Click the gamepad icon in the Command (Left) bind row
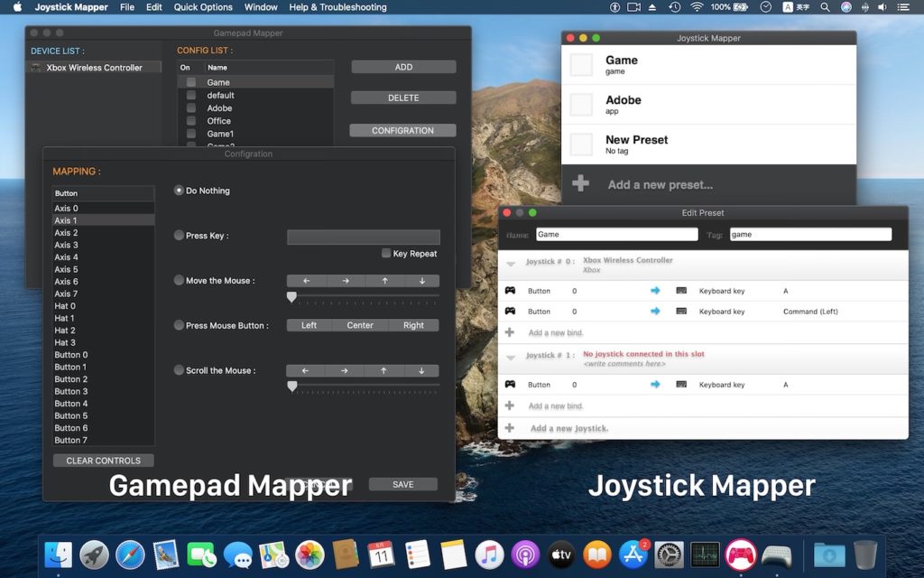The width and height of the screenshot is (924, 578). point(510,312)
